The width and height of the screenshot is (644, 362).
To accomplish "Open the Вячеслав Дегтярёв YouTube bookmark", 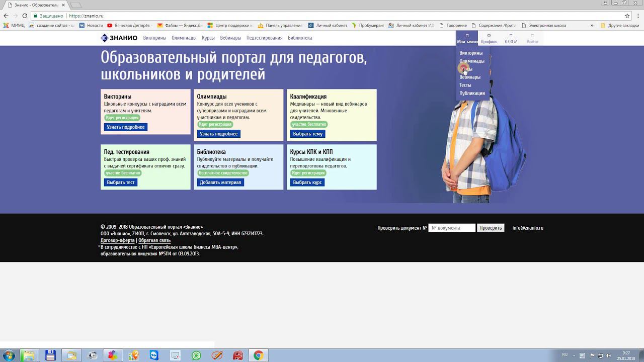I will pos(129,25).
